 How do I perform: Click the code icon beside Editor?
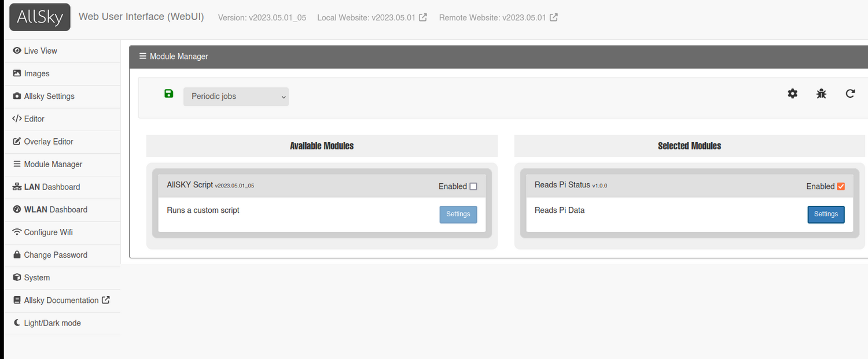(x=17, y=119)
